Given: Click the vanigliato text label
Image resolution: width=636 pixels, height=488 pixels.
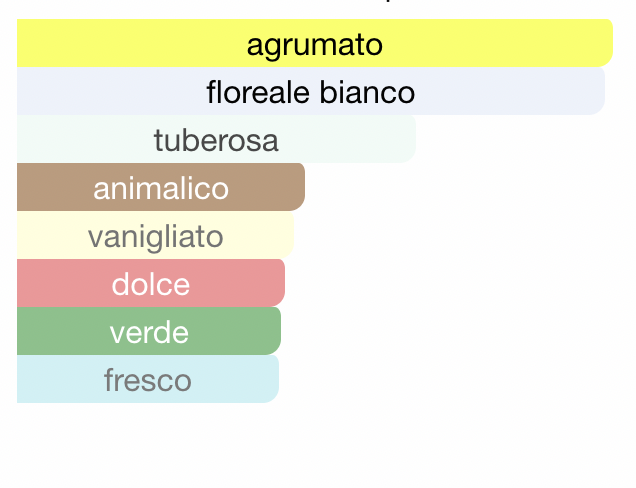Looking at the screenshot, I should click(155, 238).
